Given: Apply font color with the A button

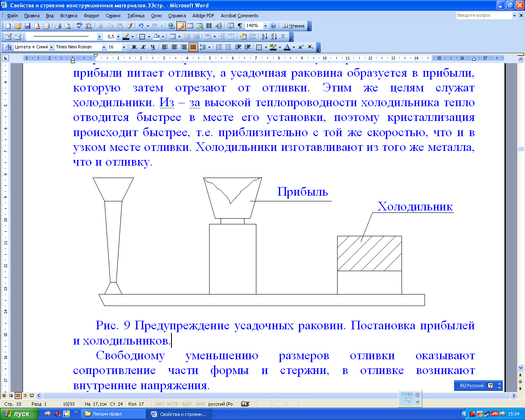Looking at the screenshot, I should coord(287,47).
